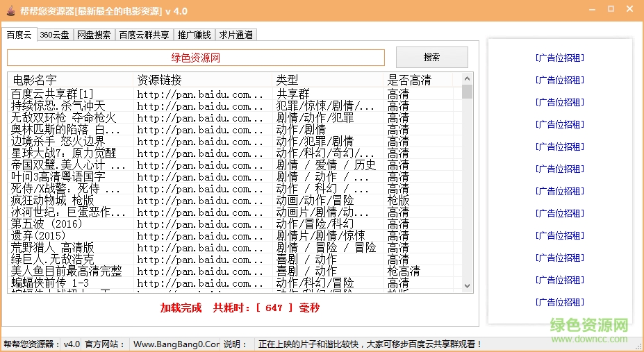This screenshot has width=644, height=352.
Task: Click the sixth [广告位招租] ad link
Action: (560, 169)
